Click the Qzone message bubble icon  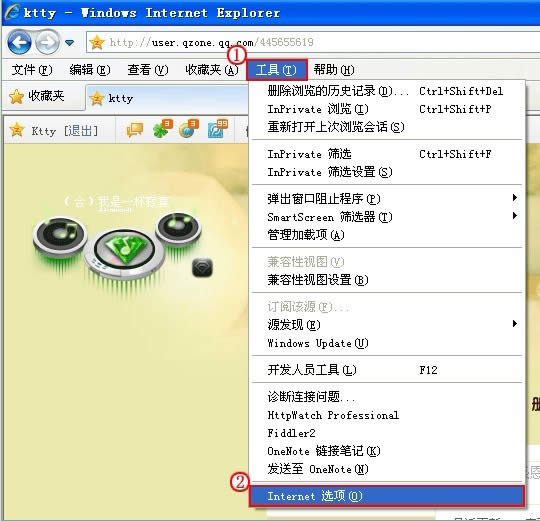tap(135, 130)
